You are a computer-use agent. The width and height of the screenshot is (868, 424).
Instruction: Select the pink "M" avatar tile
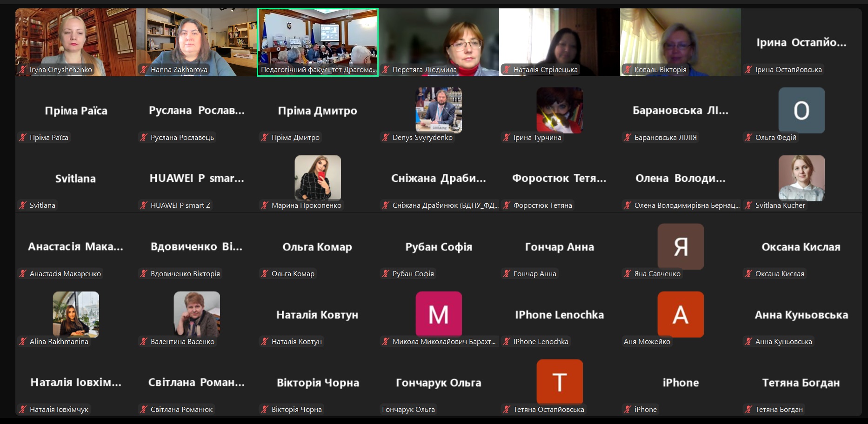(438, 314)
